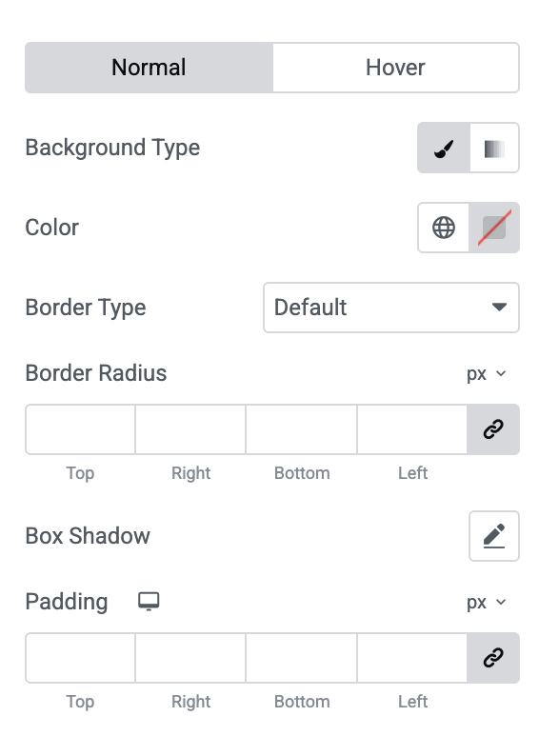
Task: Click the Border Radius Right input field
Action: click(190, 429)
